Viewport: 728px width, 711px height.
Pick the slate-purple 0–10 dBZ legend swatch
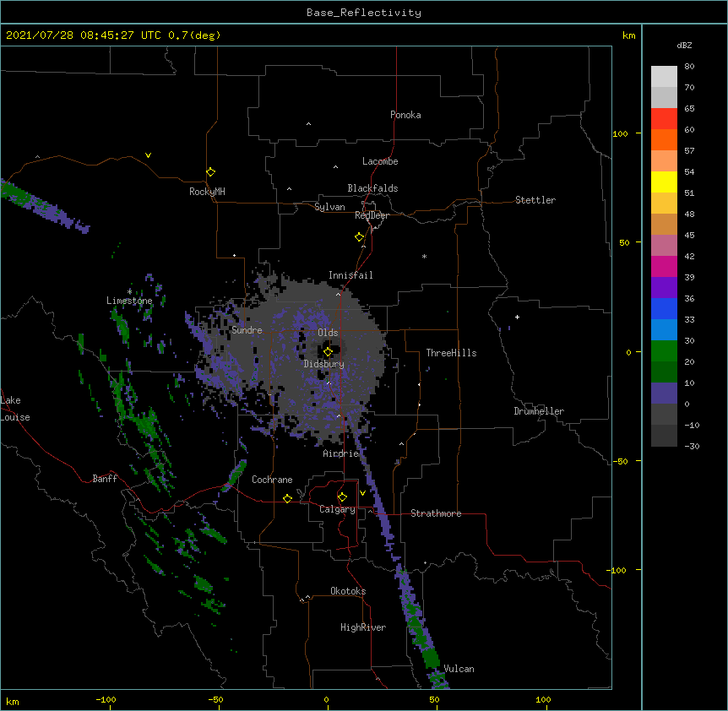664,393
